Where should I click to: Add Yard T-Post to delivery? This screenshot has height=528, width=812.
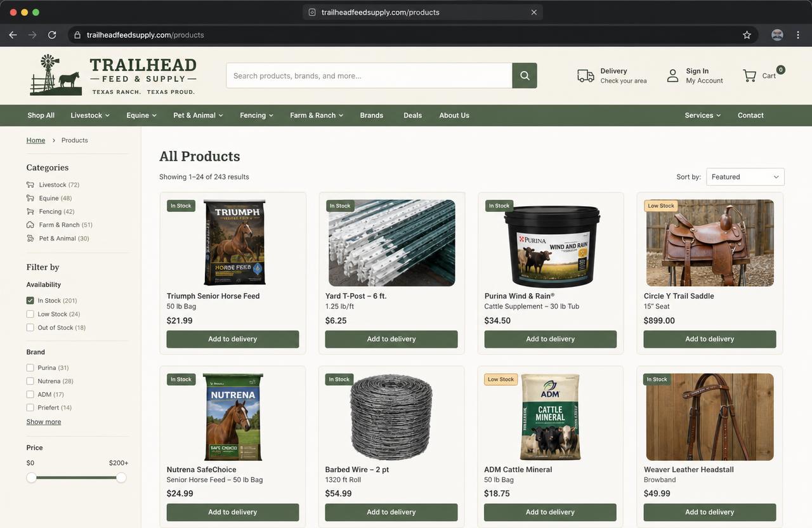pyautogui.click(x=391, y=339)
